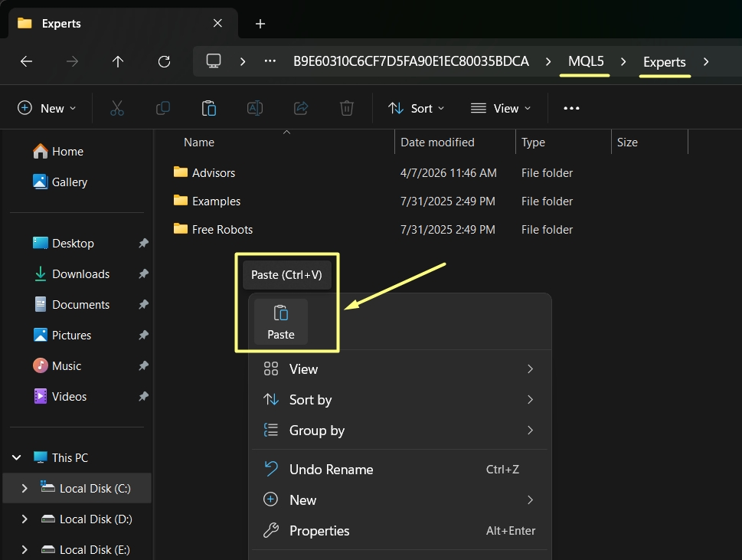Go up one folder level
742x560 pixels.
(118, 62)
